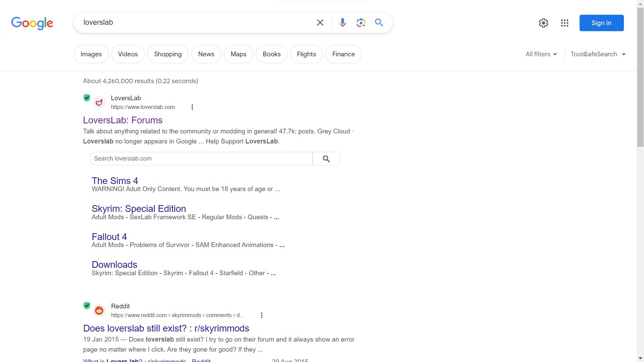This screenshot has width=644, height=362.
Task: Open Fallout 4 sitelink
Action: [109, 237]
